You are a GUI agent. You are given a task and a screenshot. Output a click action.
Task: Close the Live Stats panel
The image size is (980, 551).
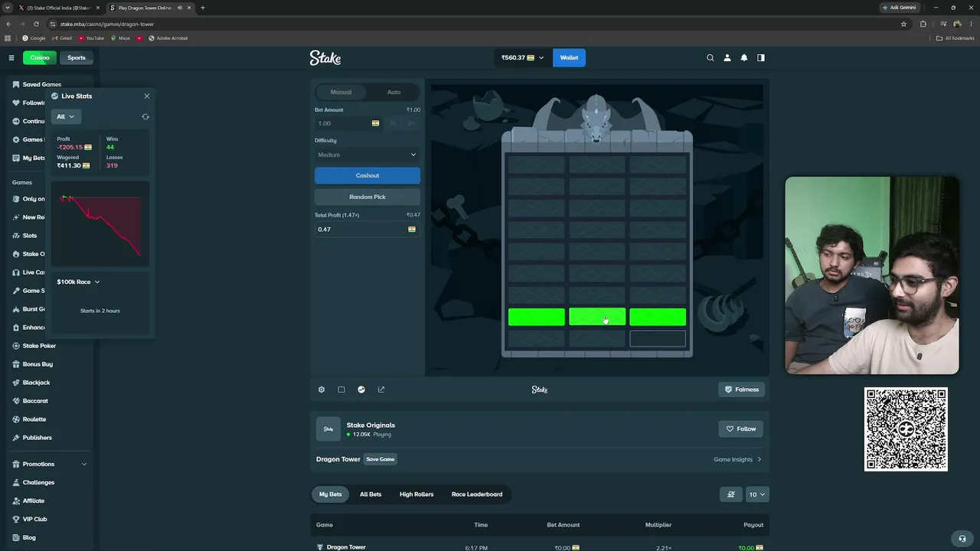coord(147,96)
